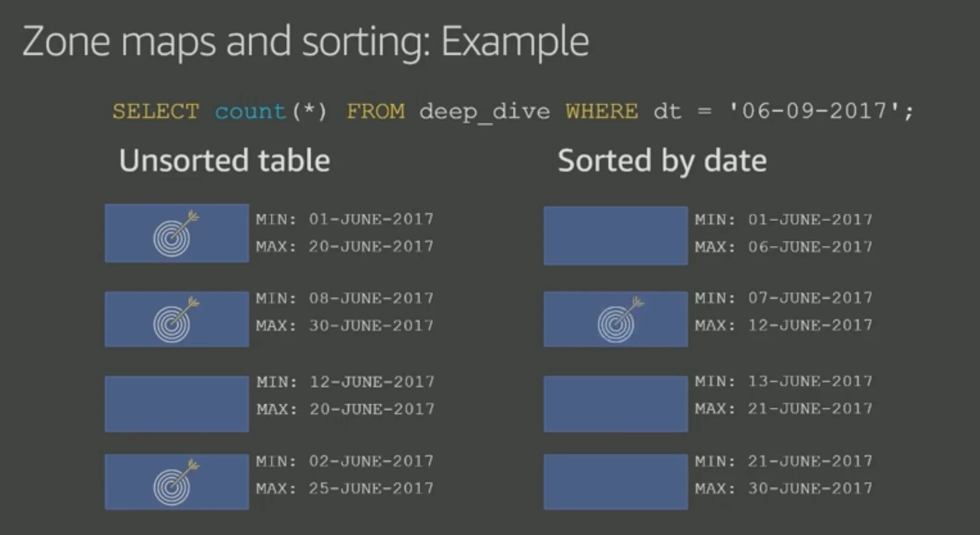Click the WHERE keyword in the query
The width and height of the screenshot is (980, 535).
click(601, 112)
